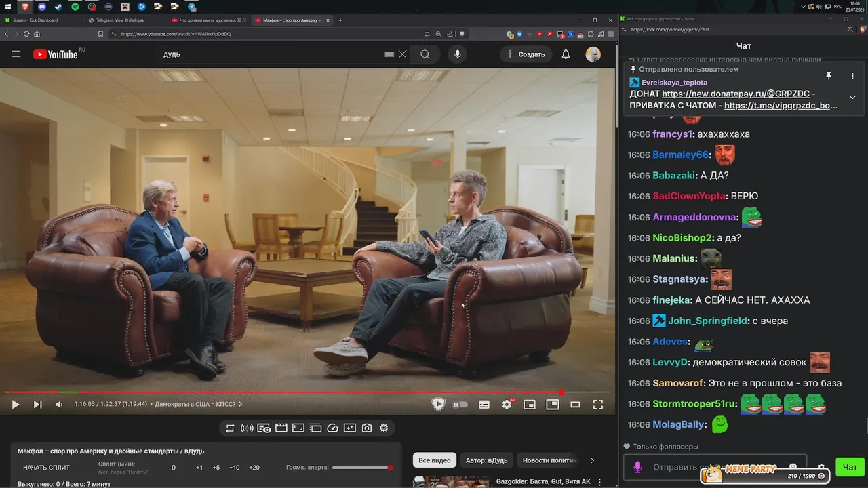Screen dimensions: 868x488
Task: Open options for 'Gazgolder: Баста' video
Action: [599, 482]
